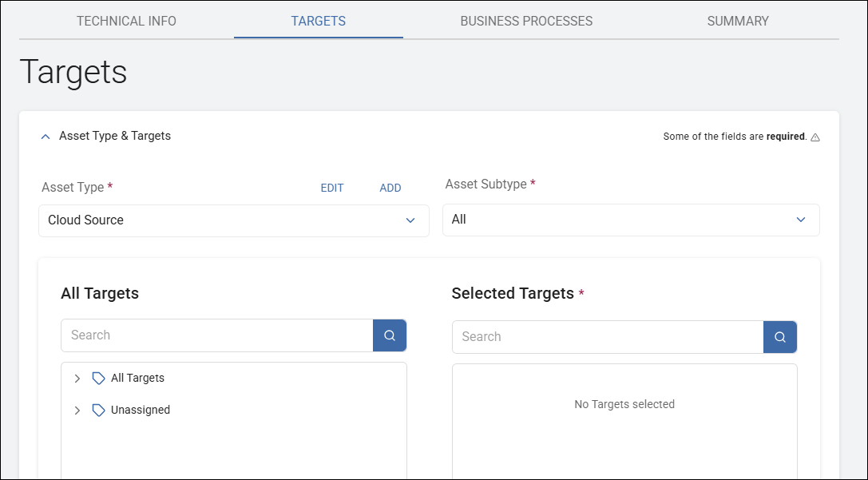This screenshot has width=868, height=480.
Task: Click the warning icon near required fields message
Action: [x=815, y=136]
